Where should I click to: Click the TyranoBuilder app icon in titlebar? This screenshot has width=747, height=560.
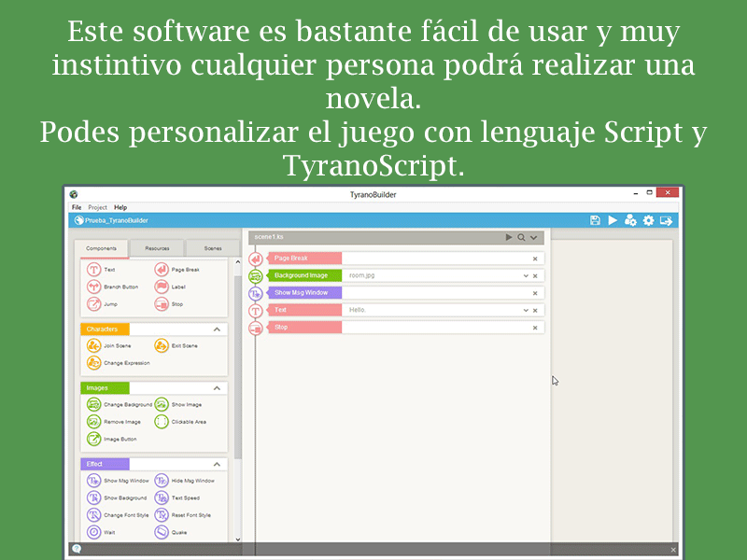click(74, 194)
